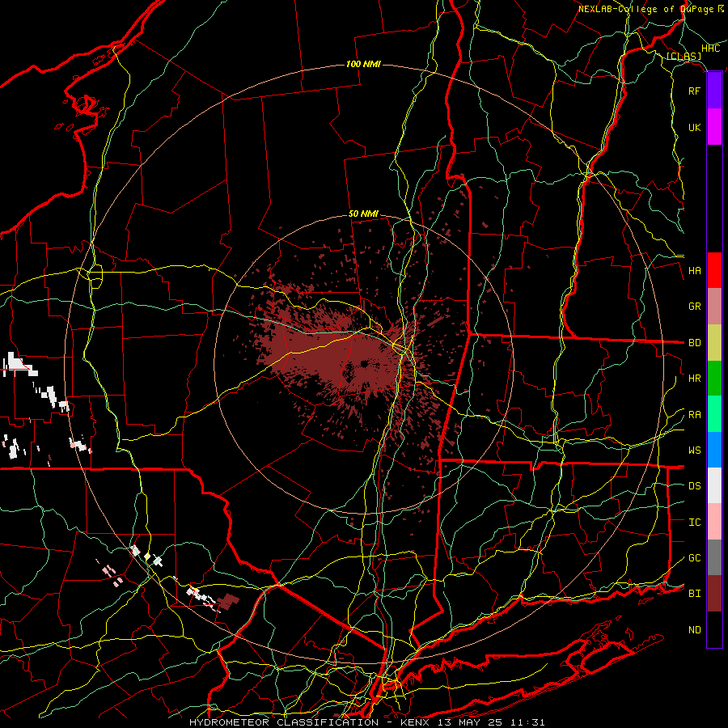
Task: Click the RA legend label
Action: click(x=694, y=415)
